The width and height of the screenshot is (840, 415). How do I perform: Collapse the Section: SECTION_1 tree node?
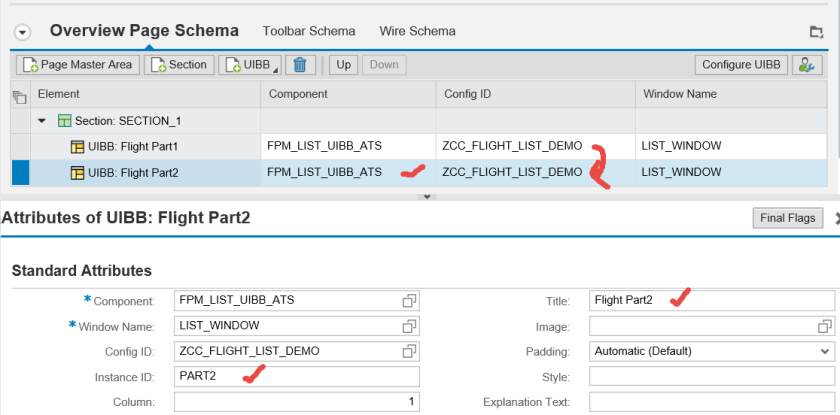pyautogui.click(x=42, y=121)
